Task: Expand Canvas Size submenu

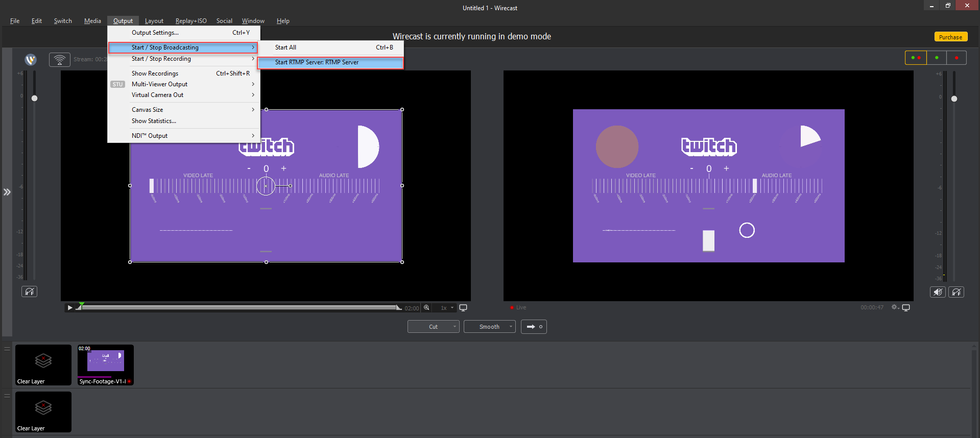Action: [x=184, y=110]
